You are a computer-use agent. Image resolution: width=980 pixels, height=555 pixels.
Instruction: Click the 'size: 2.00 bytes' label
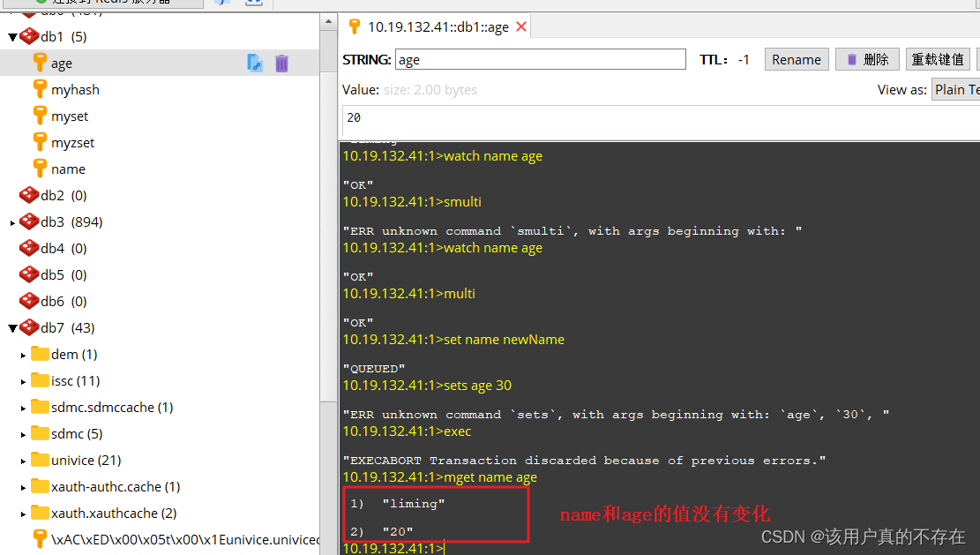point(430,90)
